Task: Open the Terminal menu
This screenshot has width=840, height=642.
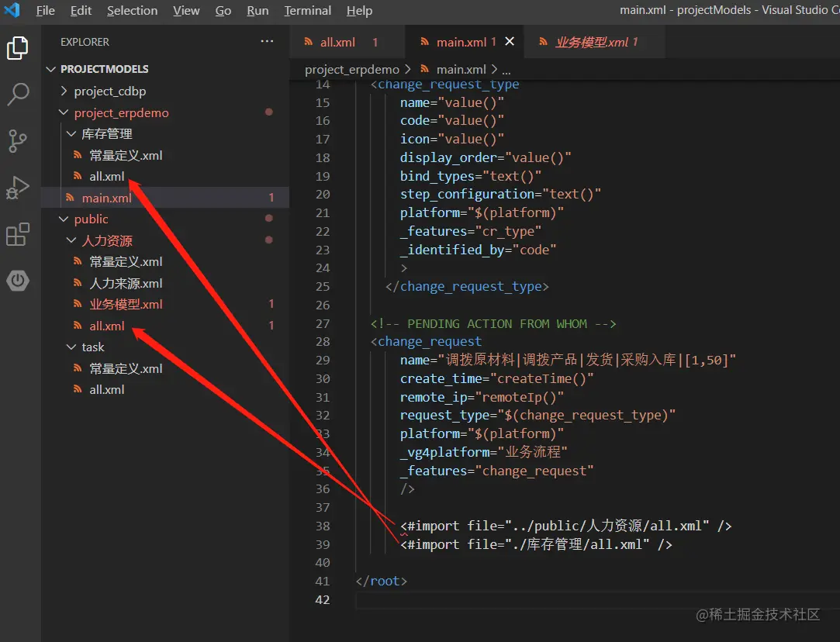Action: [307, 10]
